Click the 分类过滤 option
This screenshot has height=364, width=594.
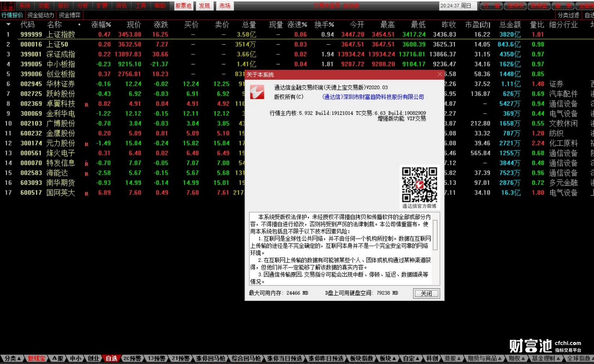pos(568,15)
